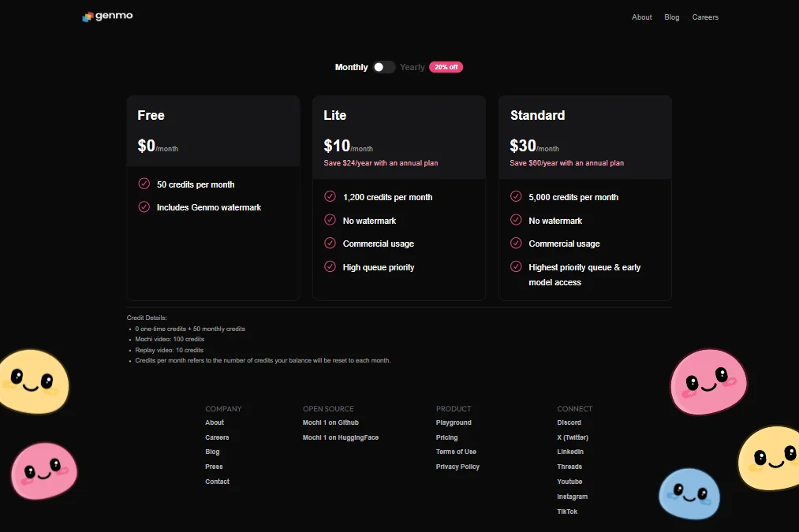Open the Discord link
The width and height of the screenshot is (799, 532).
click(569, 422)
